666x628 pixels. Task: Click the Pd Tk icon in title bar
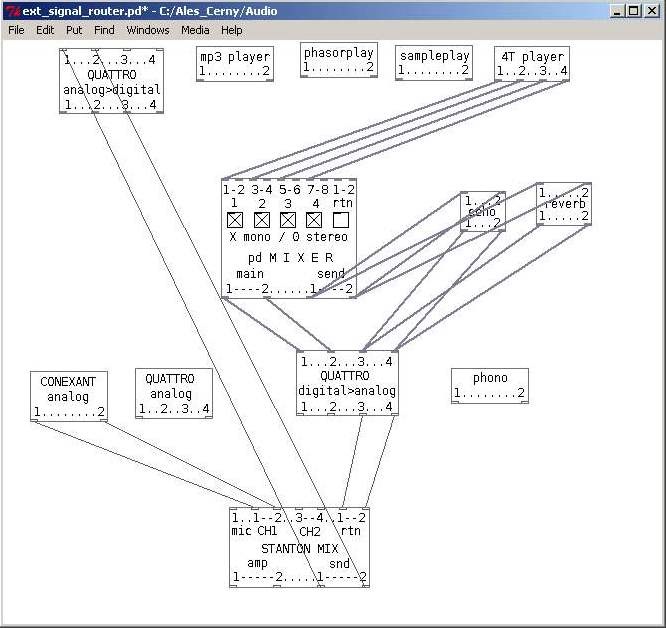coord(13,11)
